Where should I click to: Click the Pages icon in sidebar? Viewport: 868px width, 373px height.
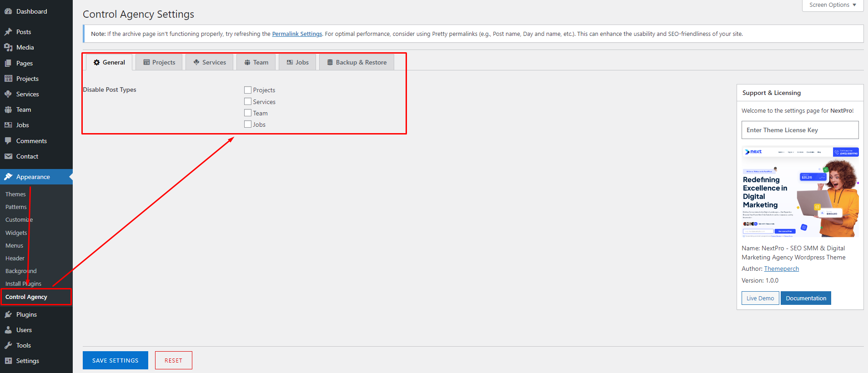coord(8,63)
